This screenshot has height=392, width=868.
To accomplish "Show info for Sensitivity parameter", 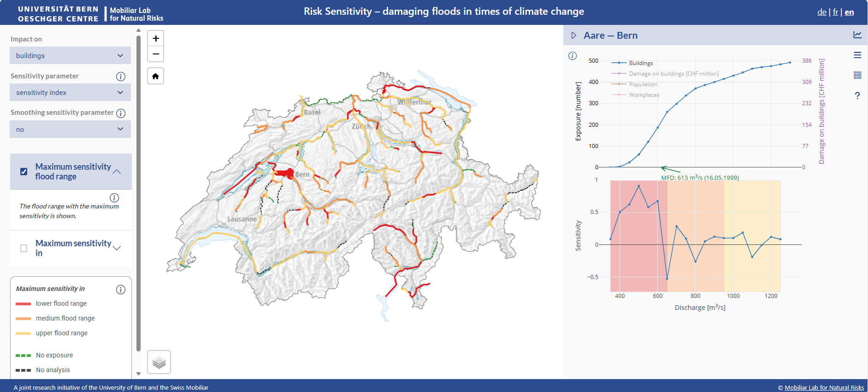I will coord(121,77).
